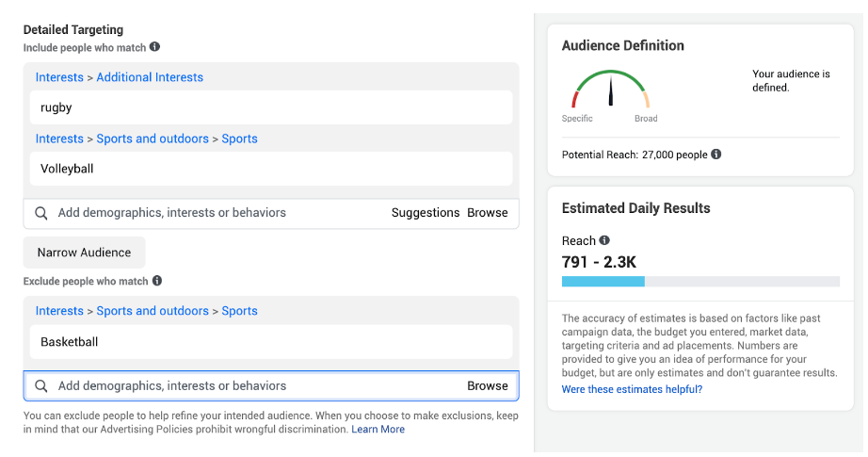The image size is (868, 457).
Task: Click search magnifier in exclude targeting field
Action: (41, 385)
